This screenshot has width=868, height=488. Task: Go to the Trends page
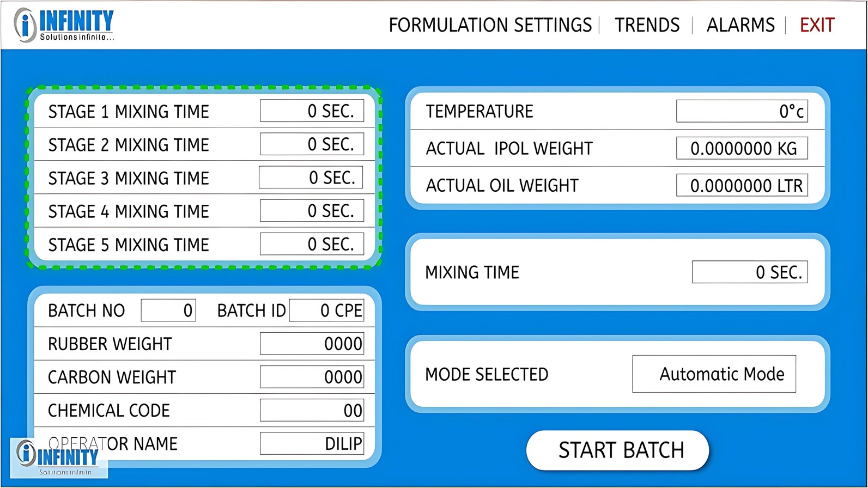pyautogui.click(x=647, y=25)
